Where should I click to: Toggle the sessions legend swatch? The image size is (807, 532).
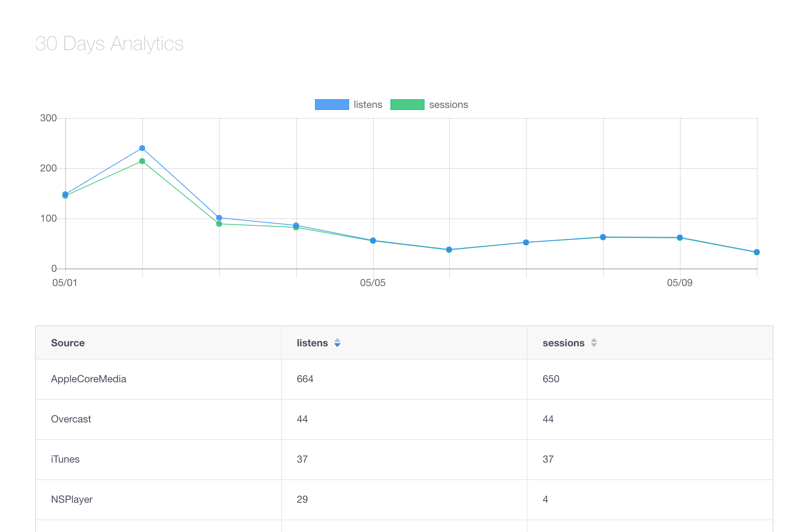click(407, 105)
